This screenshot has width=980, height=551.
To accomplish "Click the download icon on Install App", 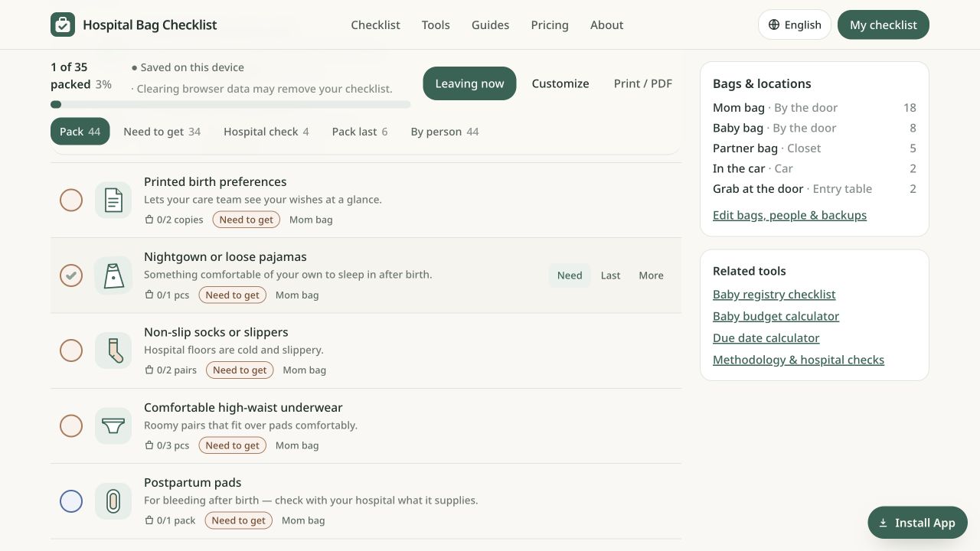I will [x=883, y=523].
